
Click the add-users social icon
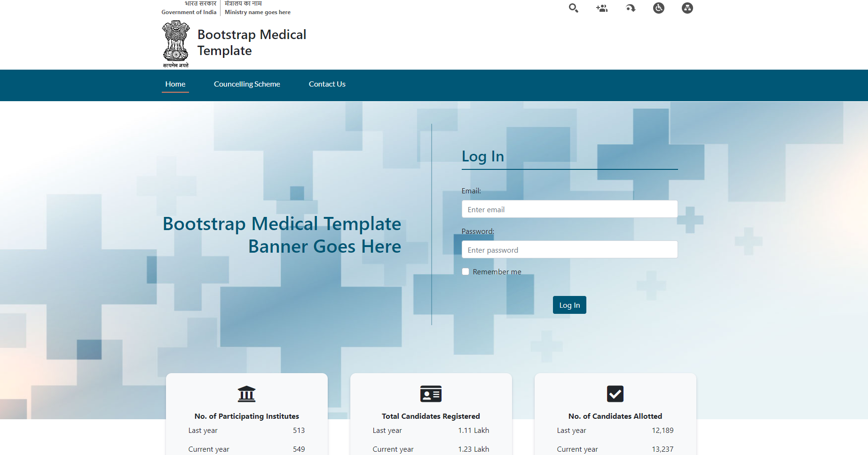tap(602, 8)
